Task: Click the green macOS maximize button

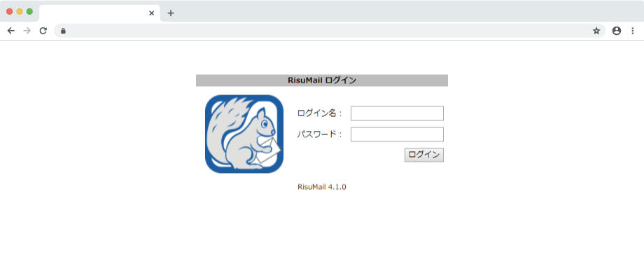Action: coord(29,11)
